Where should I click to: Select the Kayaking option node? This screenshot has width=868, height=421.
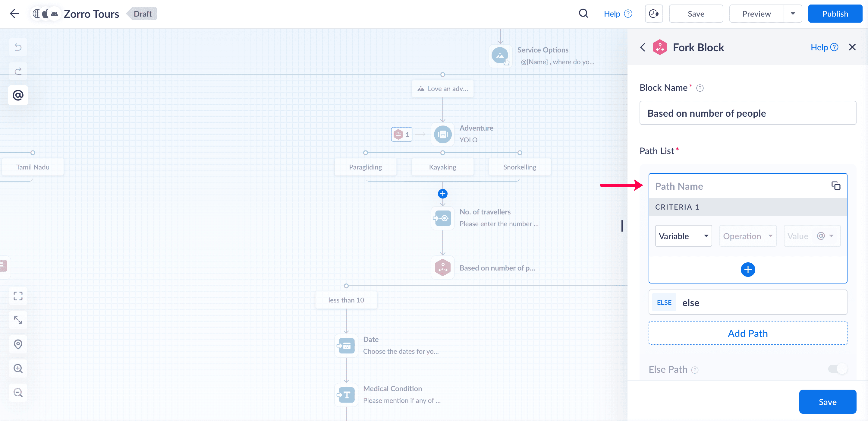[x=442, y=167]
